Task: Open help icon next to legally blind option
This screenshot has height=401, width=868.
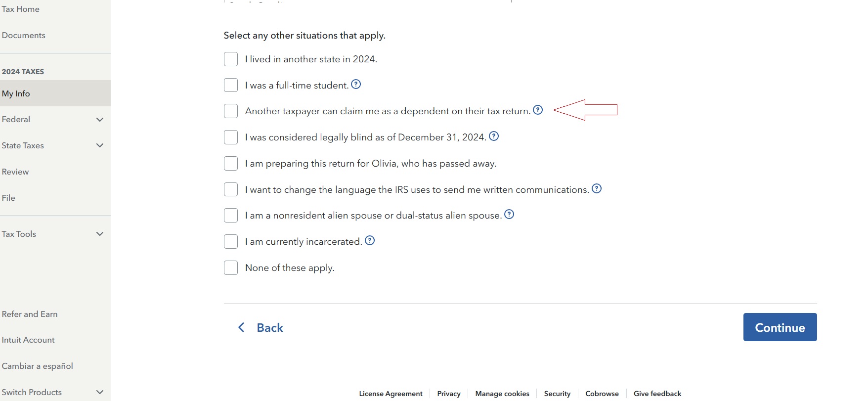Action: (494, 136)
